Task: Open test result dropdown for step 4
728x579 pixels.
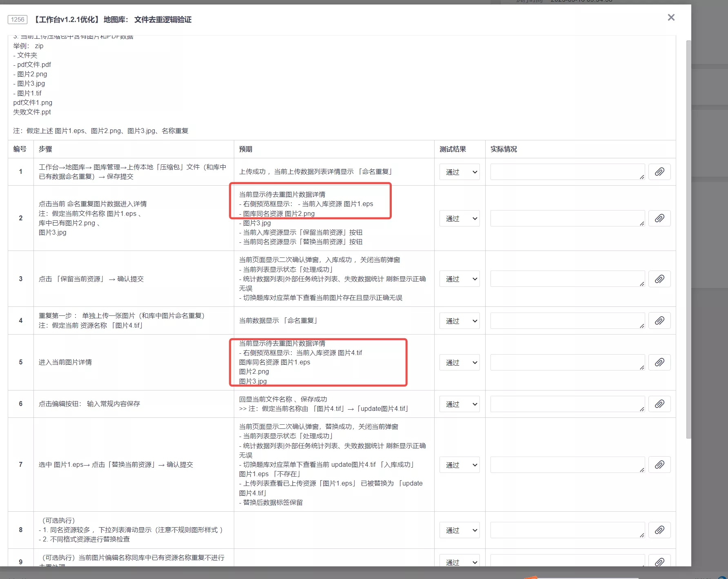Action: click(459, 321)
